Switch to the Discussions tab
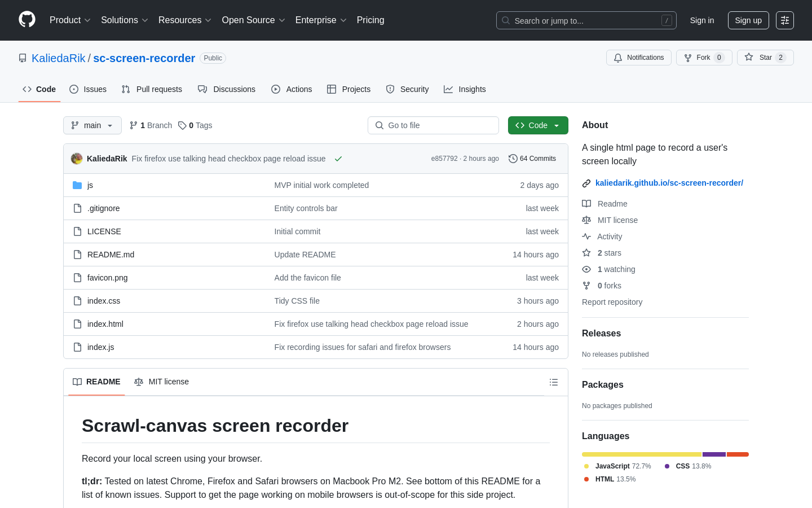The width and height of the screenshot is (812, 508). pos(227,89)
